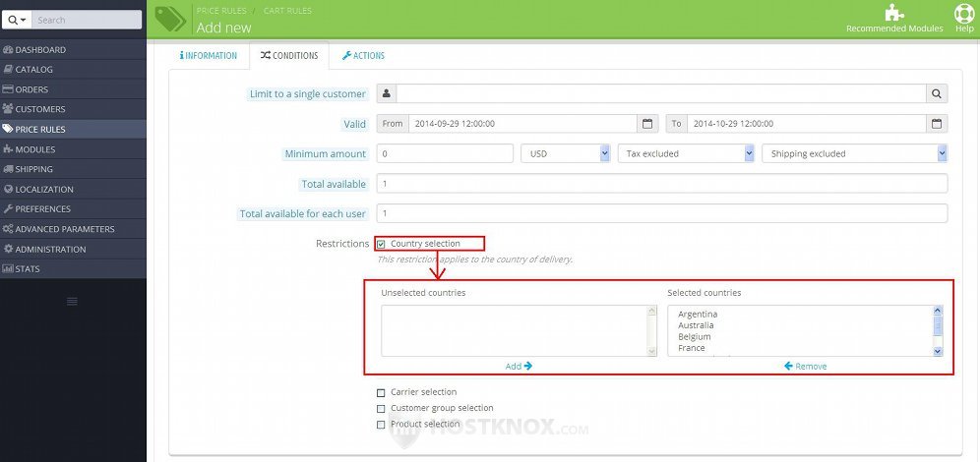Click Selected countries scrollbar up arrow
980x462 pixels.
938,311
